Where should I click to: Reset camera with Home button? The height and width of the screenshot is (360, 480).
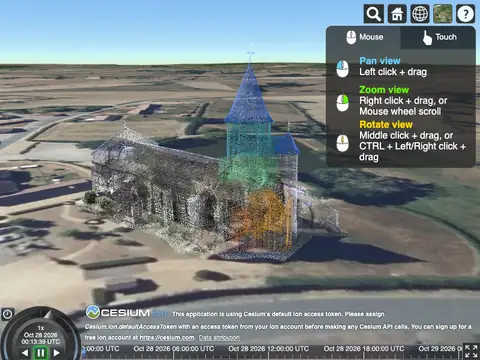397,14
